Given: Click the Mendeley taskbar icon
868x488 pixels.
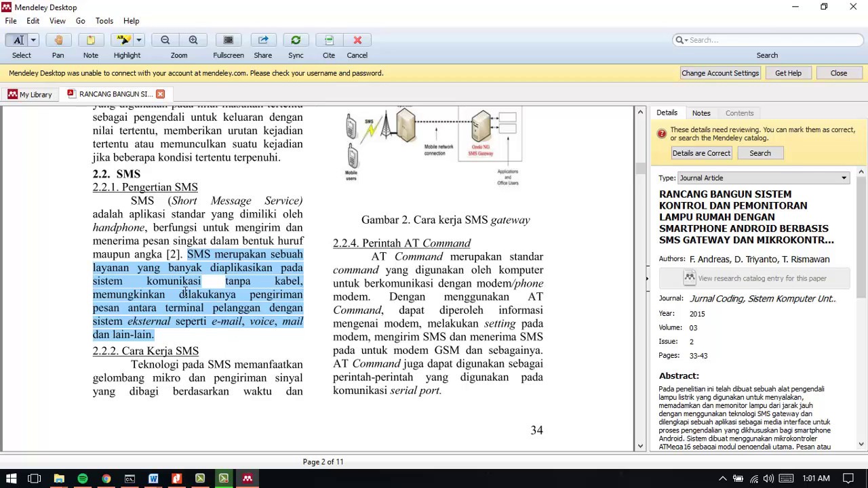Looking at the screenshot, I should click(248, 479).
